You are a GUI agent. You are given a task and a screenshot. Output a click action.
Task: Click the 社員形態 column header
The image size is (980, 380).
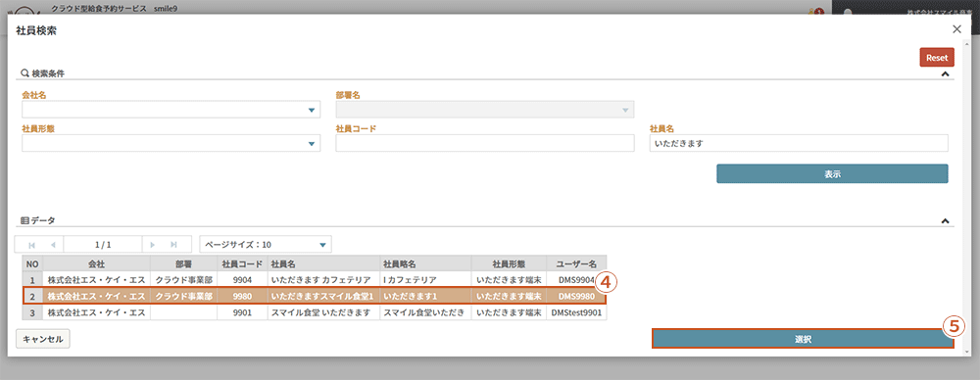point(509,263)
